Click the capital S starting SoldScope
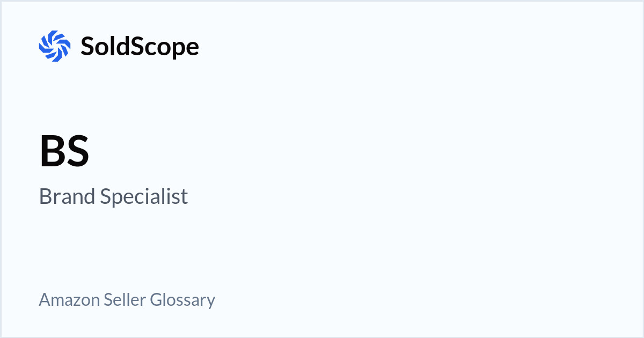 pos(87,46)
